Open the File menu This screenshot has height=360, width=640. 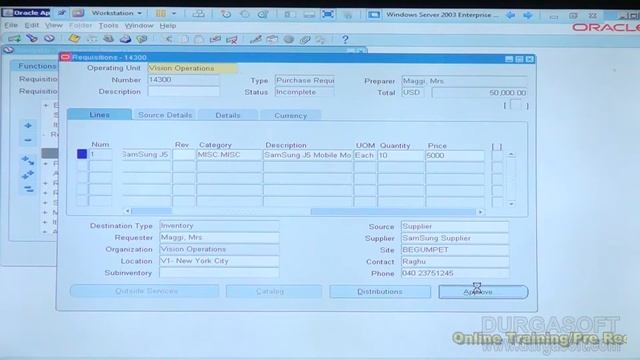tap(11, 25)
